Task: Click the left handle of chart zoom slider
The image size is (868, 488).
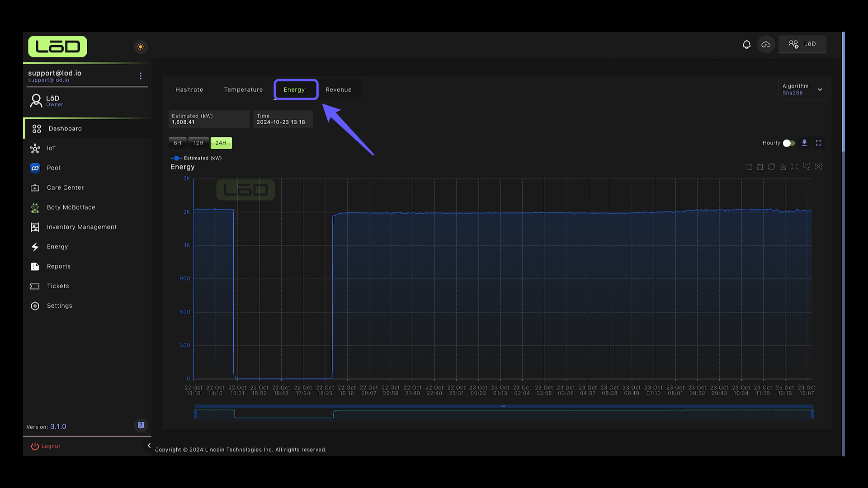Action: point(195,414)
